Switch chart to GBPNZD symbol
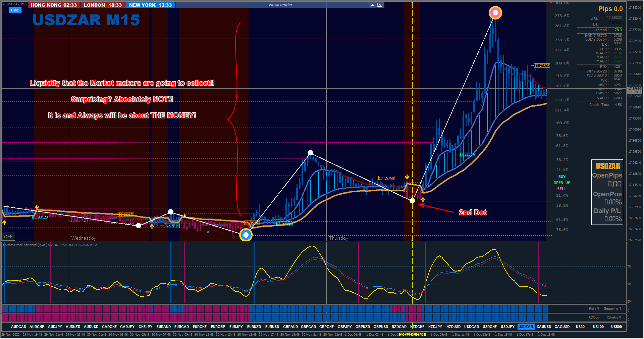This screenshot has height=339, width=644. (x=363, y=327)
